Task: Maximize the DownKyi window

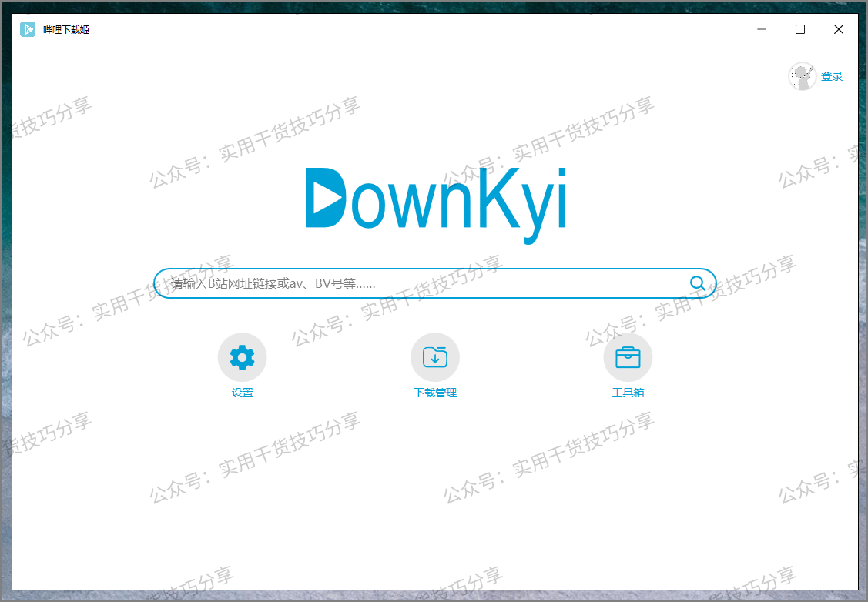Action: [x=799, y=28]
